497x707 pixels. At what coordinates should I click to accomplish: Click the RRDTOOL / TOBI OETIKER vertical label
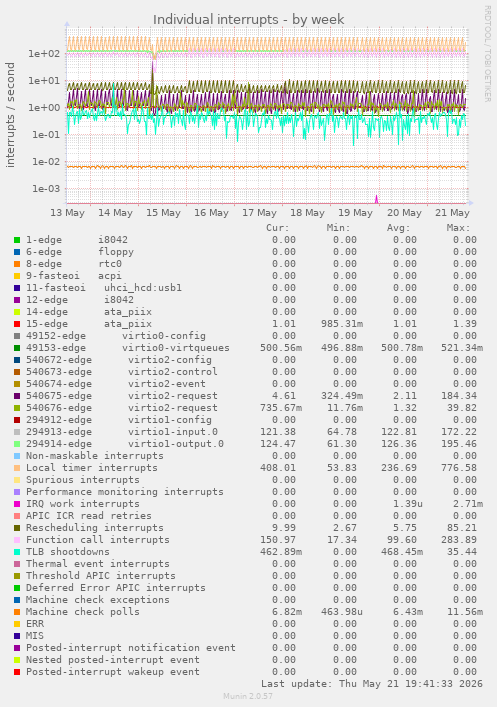(x=488, y=54)
